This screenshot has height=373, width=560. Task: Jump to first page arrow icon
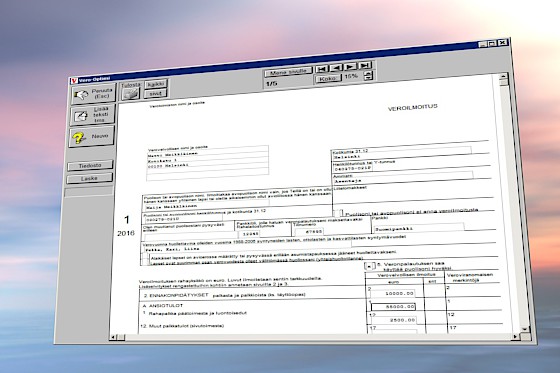click(322, 69)
